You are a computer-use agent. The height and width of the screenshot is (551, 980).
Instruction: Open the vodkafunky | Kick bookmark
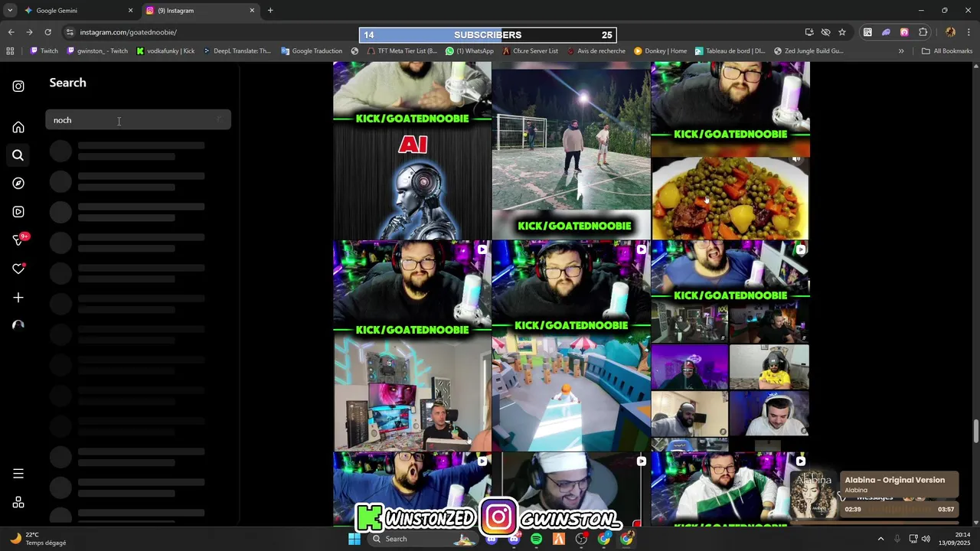165,51
